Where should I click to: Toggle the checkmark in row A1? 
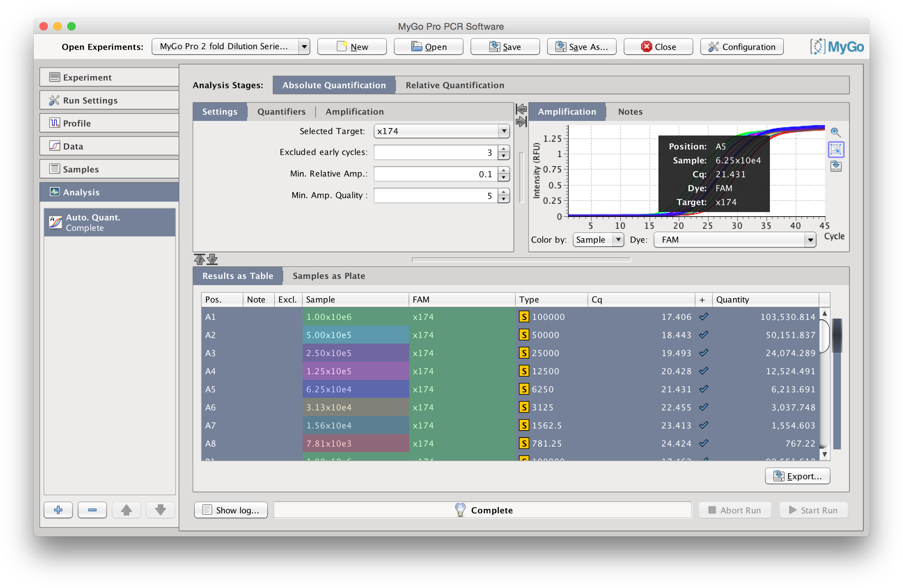(704, 316)
